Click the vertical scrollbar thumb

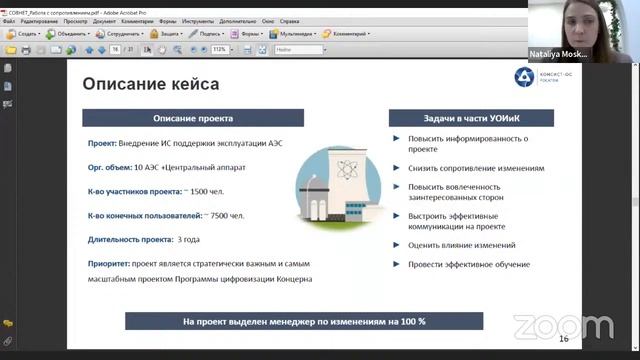[636, 202]
